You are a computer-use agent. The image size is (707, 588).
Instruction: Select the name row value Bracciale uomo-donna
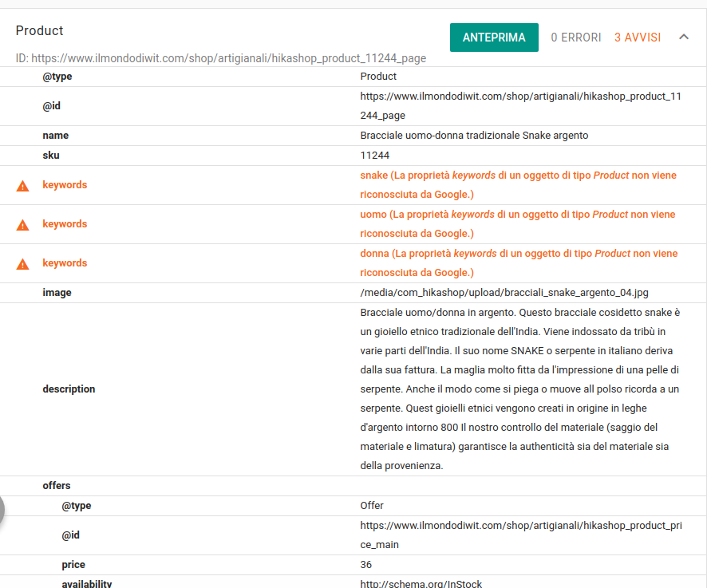[474, 136]
